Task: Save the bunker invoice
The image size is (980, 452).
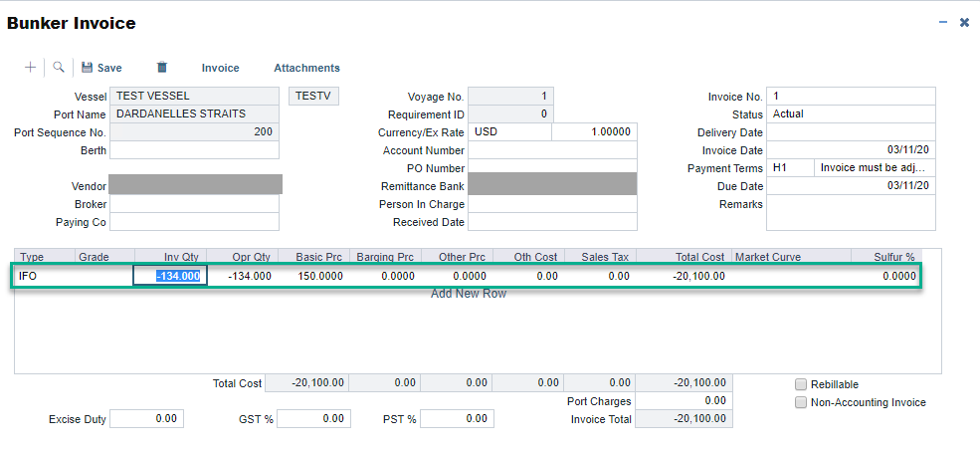Action: pos(101,68)
